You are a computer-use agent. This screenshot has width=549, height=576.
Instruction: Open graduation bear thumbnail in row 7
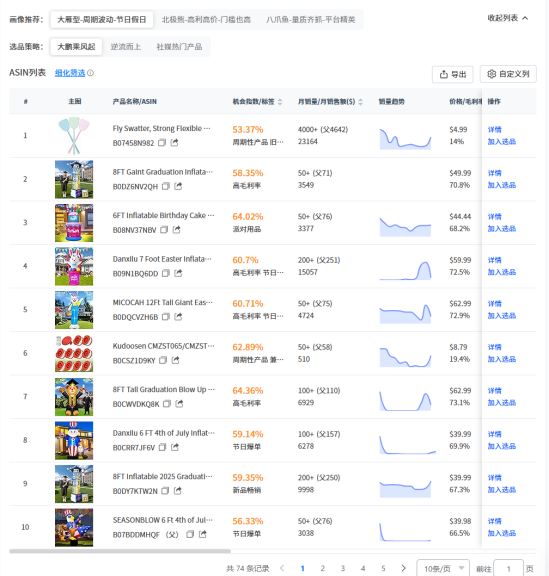coord(74,397)
